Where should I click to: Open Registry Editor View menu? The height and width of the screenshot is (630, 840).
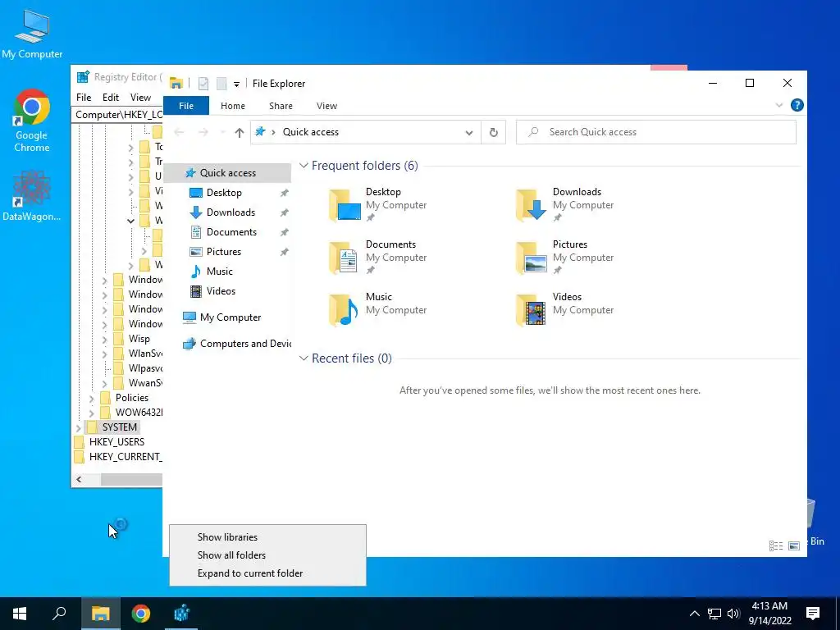coord(140,98)
